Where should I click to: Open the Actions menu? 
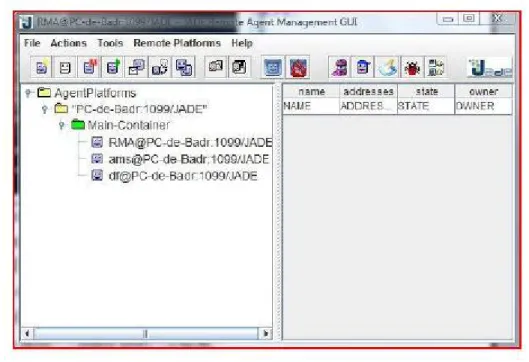[x=68, y=43]
